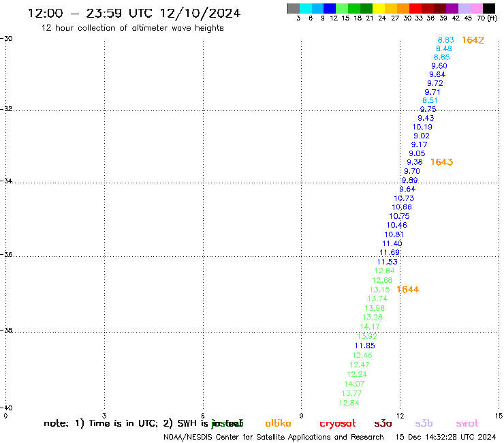Click the -34 latitude axis label

[x=6, y=181]
